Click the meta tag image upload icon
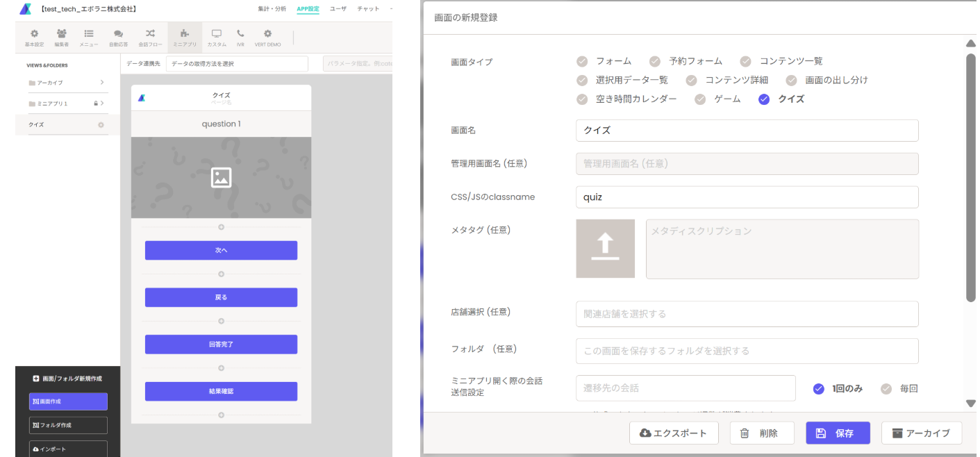Viewport: 980px width, 457px height. click(x=605, y=249)
